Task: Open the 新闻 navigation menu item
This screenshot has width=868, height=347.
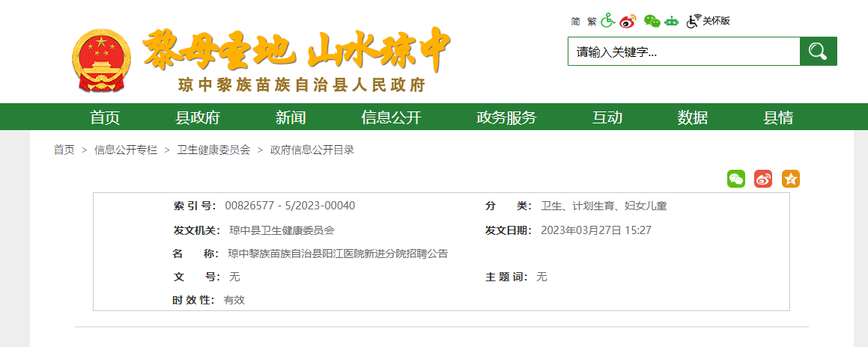Action: pos(291,117)
